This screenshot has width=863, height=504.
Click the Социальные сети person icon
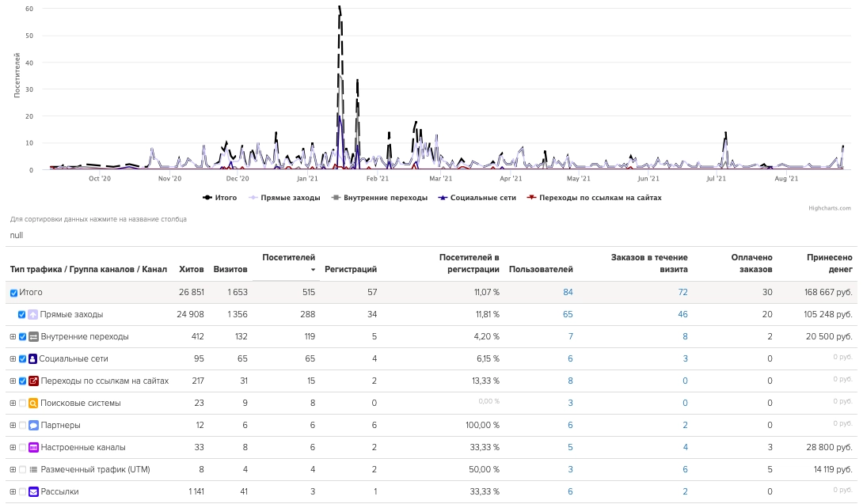[x=33, y=358]
